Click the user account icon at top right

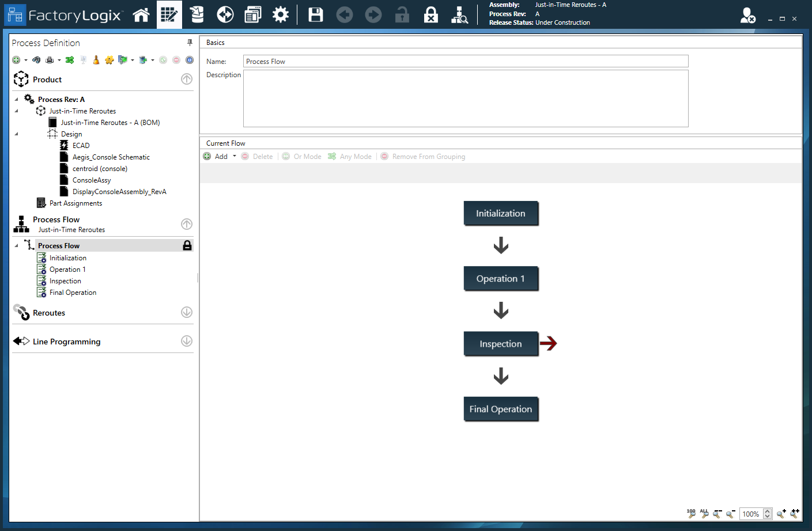coord(747,16)
